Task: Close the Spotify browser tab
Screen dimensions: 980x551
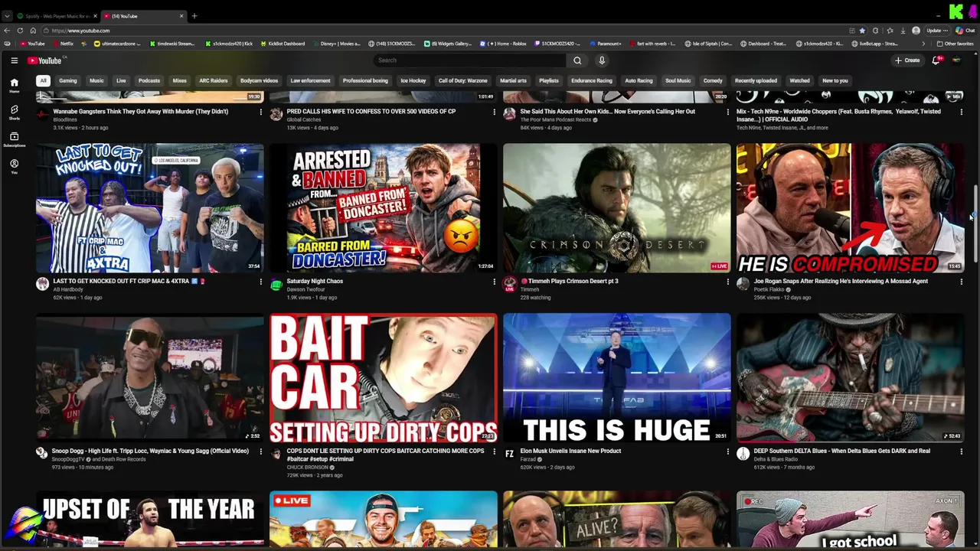Action: 96,16
